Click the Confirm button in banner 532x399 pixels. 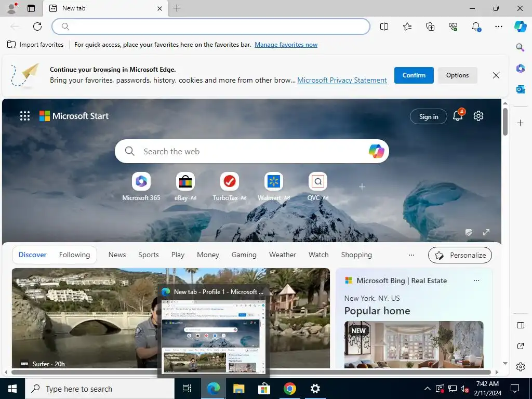click(x=414, y=75)
